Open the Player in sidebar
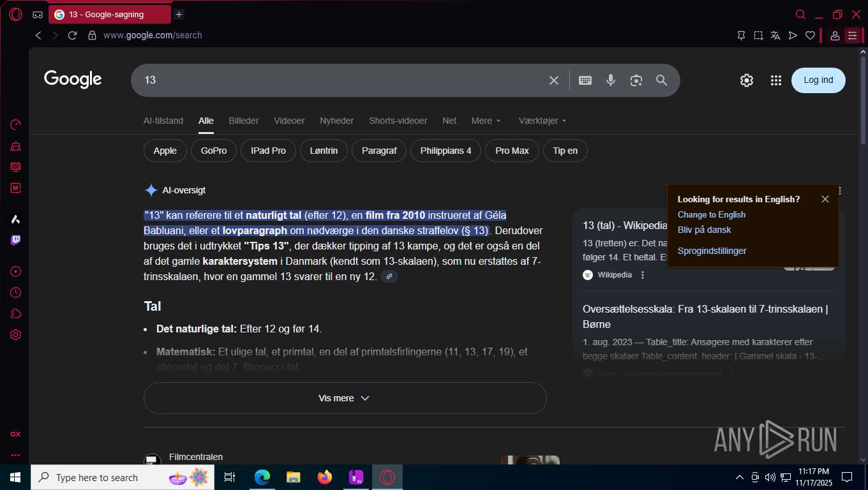 pos(16,272)
